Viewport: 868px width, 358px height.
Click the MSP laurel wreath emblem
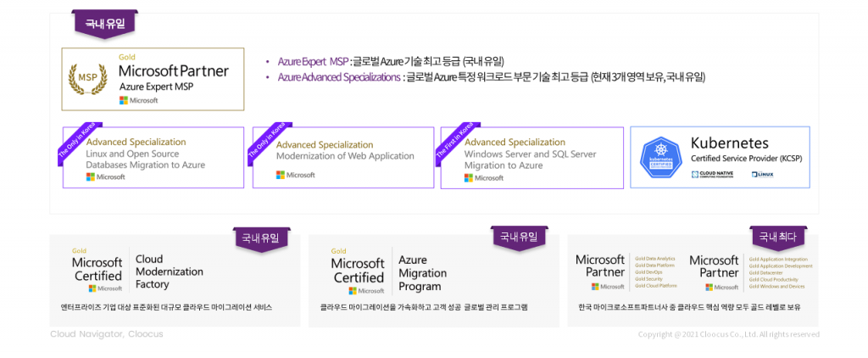[87, 79]
